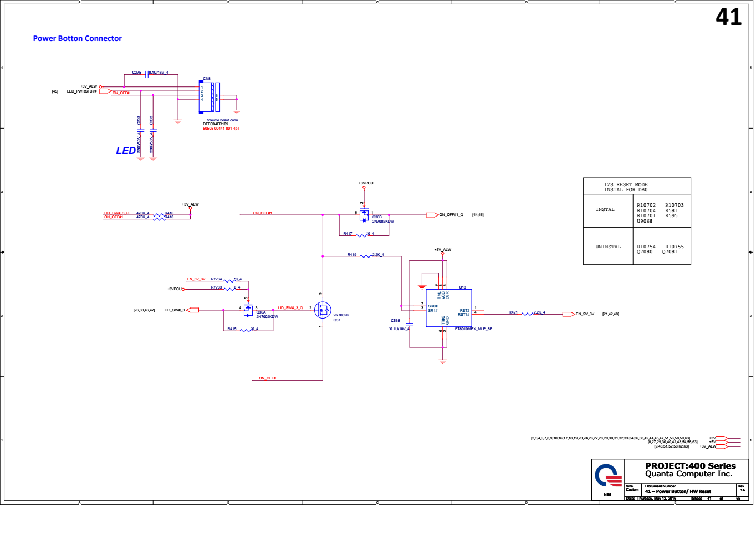The height and width of the screenshot is (534, 756).
Task: Click the NB5 label under logo
Action: coord(607,495)
